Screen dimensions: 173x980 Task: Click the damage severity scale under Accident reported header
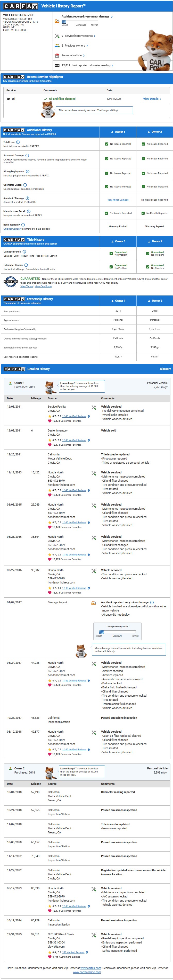pyautogui.click(x=80, y=22)
